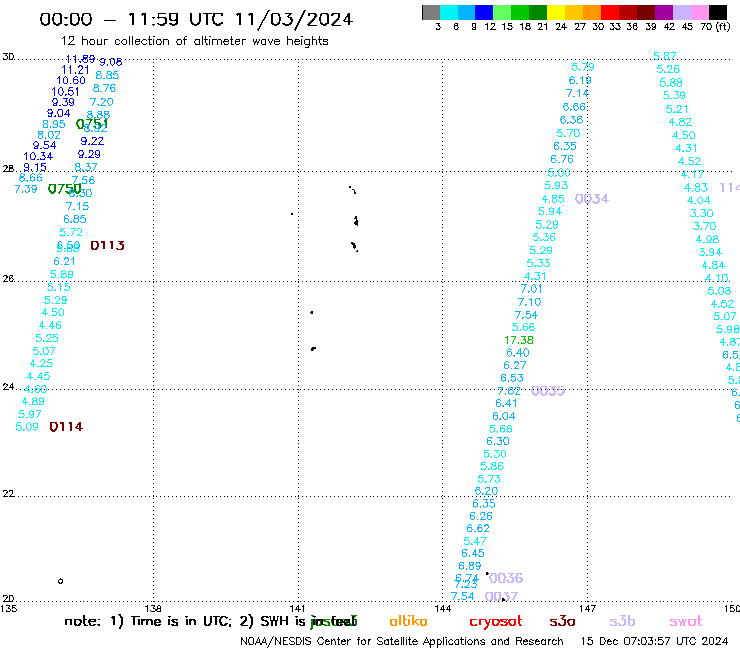
Task: Click the wave height value 6.04
Action: pyautogui.click(x=504, y=416)
